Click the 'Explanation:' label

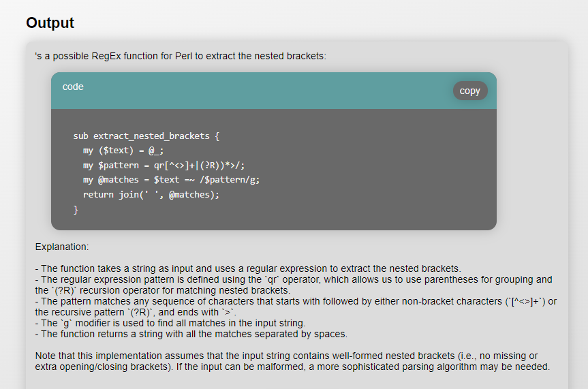(x=62, y=247)
